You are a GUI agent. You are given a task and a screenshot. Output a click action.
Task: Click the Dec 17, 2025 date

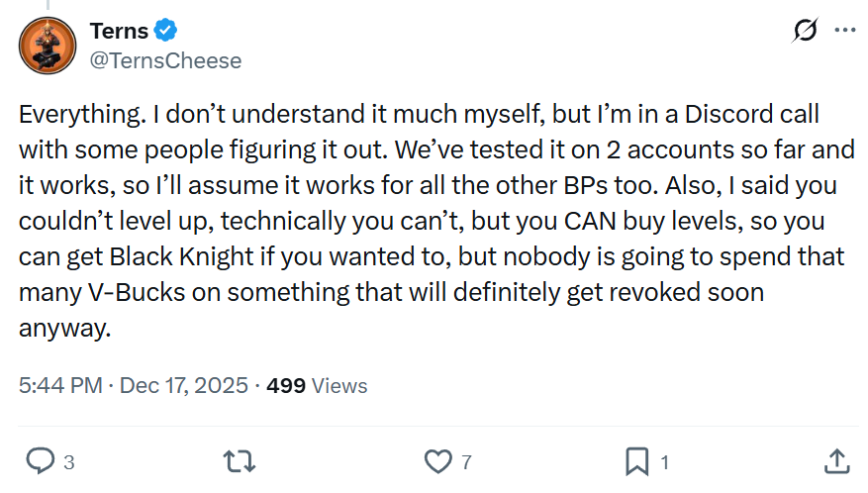[x=184, y=385]
